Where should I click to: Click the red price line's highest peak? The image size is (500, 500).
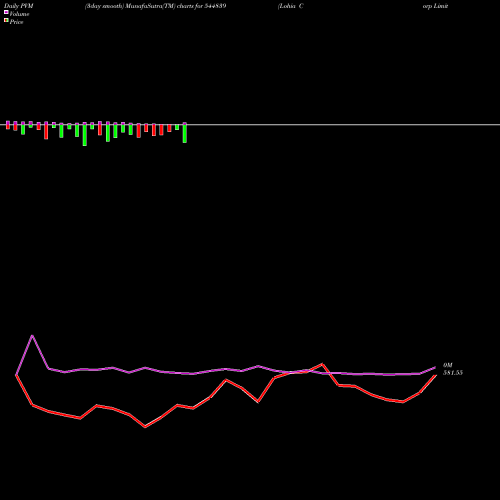coord(322,364)
